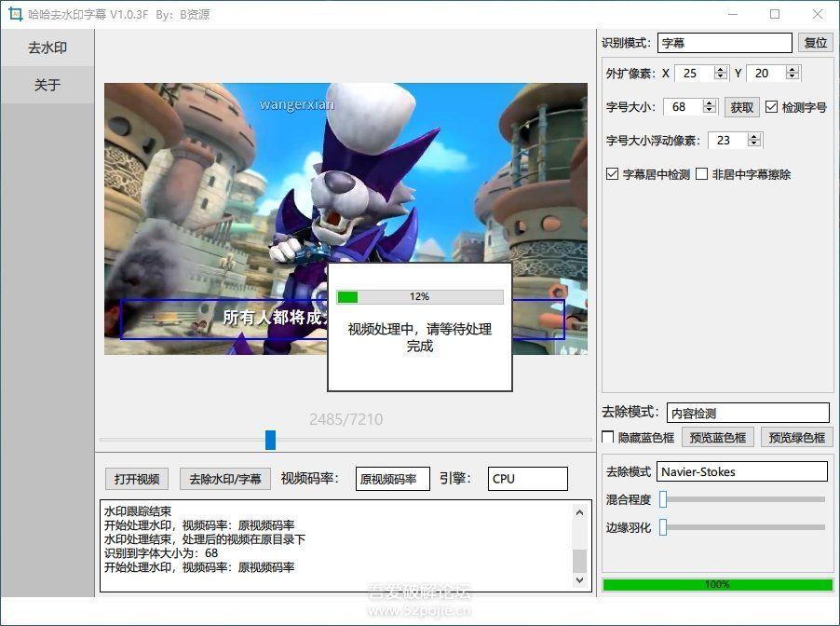This screenshot has height=626, width=840.
Task: Uncheck the 字幕居中检测 option
Action: 611,173
